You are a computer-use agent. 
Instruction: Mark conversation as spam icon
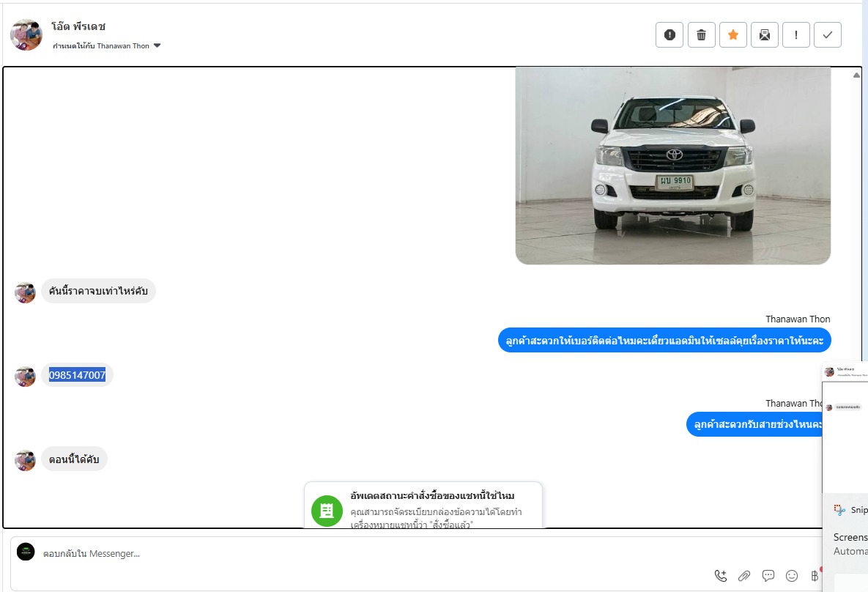(669, 35)
